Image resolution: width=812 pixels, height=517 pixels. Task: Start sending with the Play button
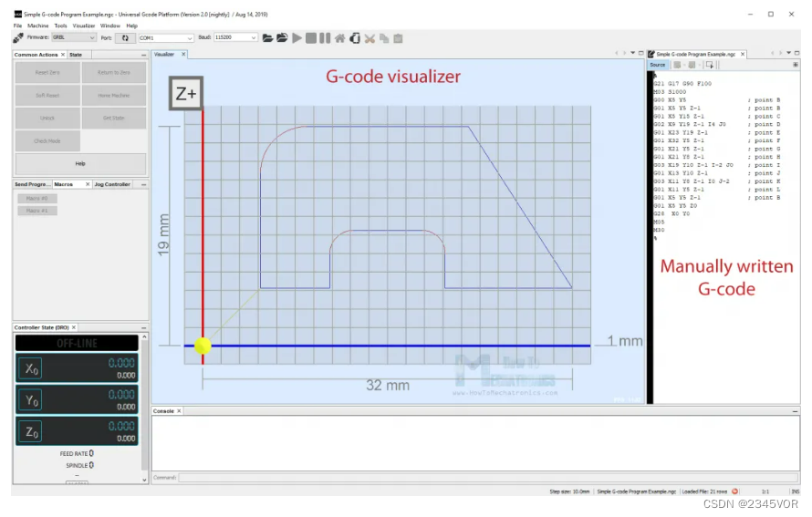click(297, 37)
